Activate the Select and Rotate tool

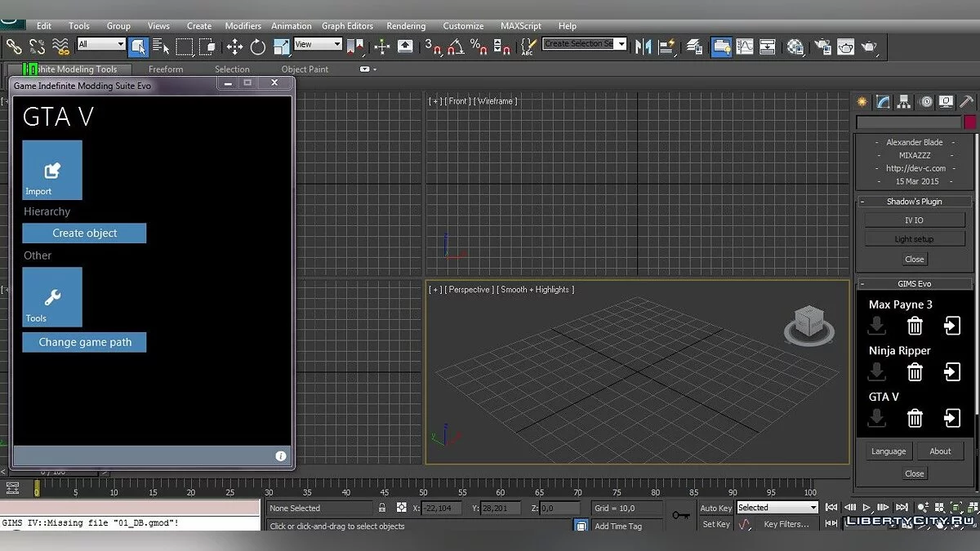tap(258, 47)
